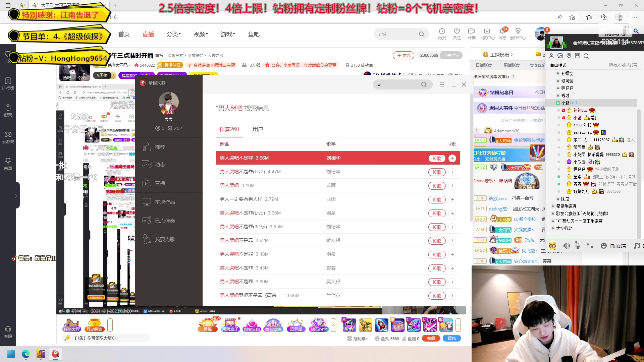Expand 游戏 dropdown in Douyu nav
The width and height of the screenshot is (644, 362).
[228, 34]
